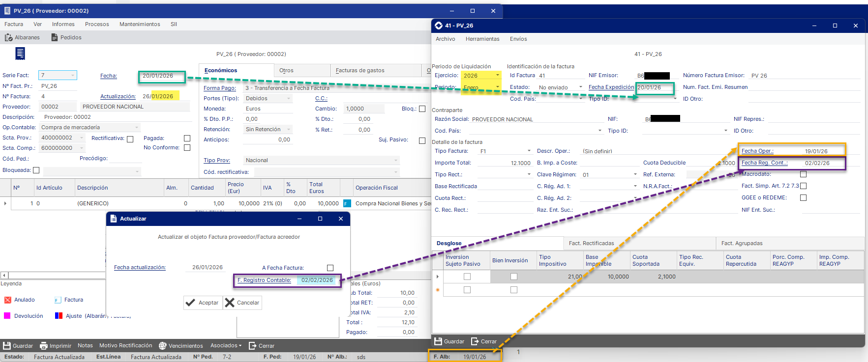
Task: Click the Fecha Expedición link
Action: (611, 87)
